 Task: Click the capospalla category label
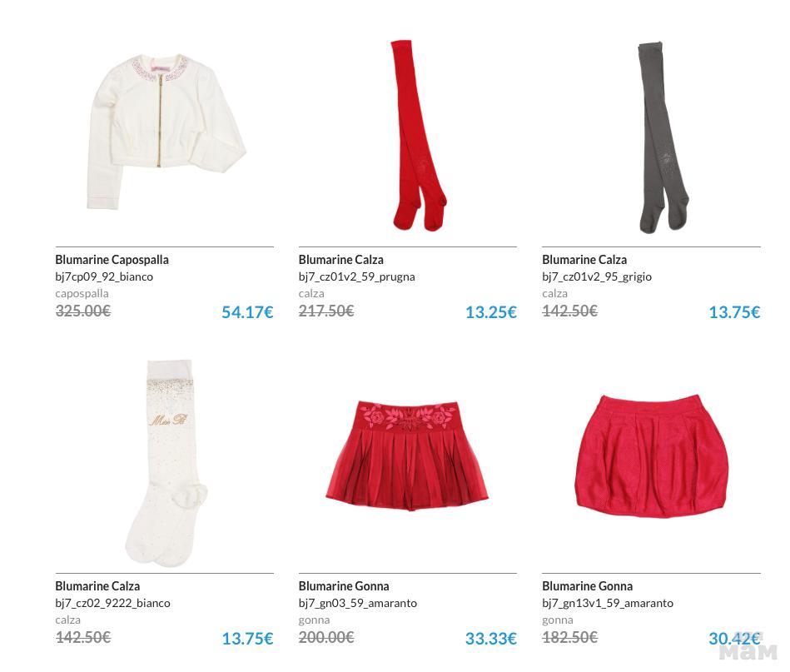[82, 293]
